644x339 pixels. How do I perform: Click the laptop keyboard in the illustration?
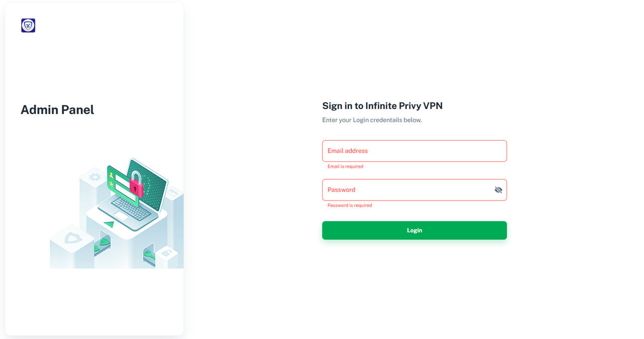[x=130, y=208]
